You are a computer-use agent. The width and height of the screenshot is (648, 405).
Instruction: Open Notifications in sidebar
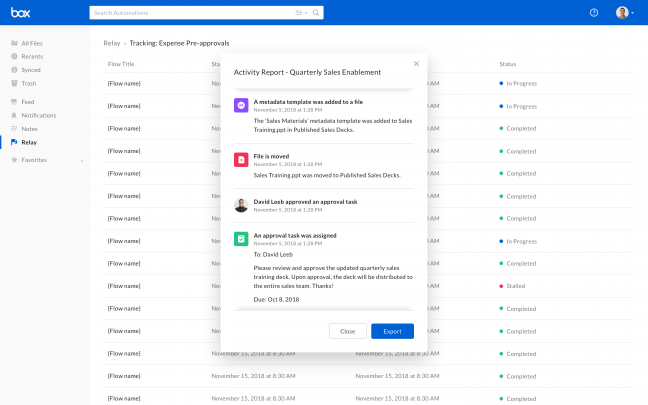pyautogui.click(x=39, y=115)
